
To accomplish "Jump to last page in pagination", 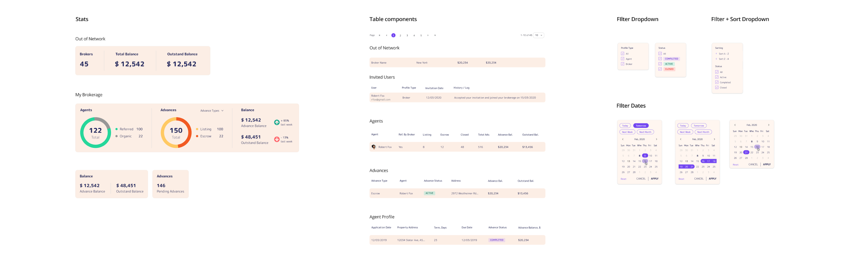I will [435, 35].
